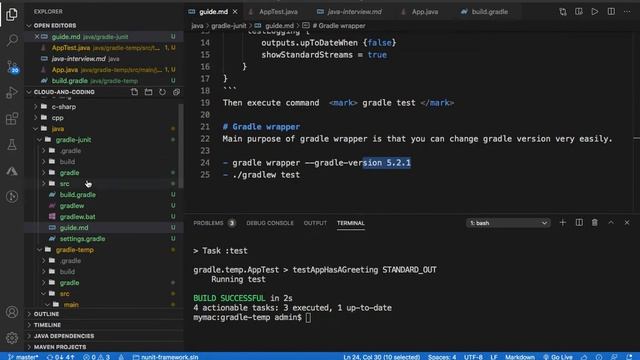Split the terminal panel
The image size is (640, 360).
pyautogui.click(x=579, y=222)
